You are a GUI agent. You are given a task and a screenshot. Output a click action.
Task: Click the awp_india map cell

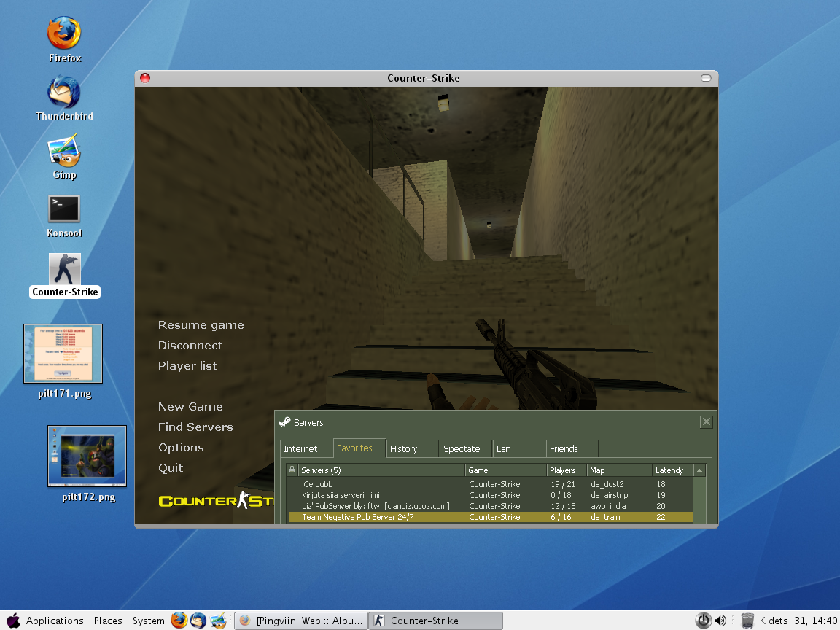point(608,506)
